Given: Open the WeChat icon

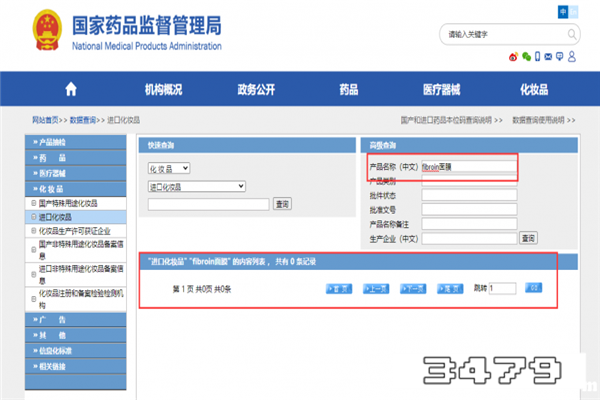Looking at the screenshot, I should point(525,57).
